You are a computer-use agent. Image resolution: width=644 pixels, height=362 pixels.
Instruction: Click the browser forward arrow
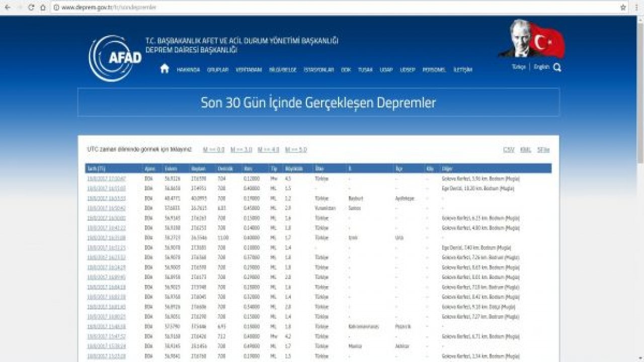pos(19,8)
